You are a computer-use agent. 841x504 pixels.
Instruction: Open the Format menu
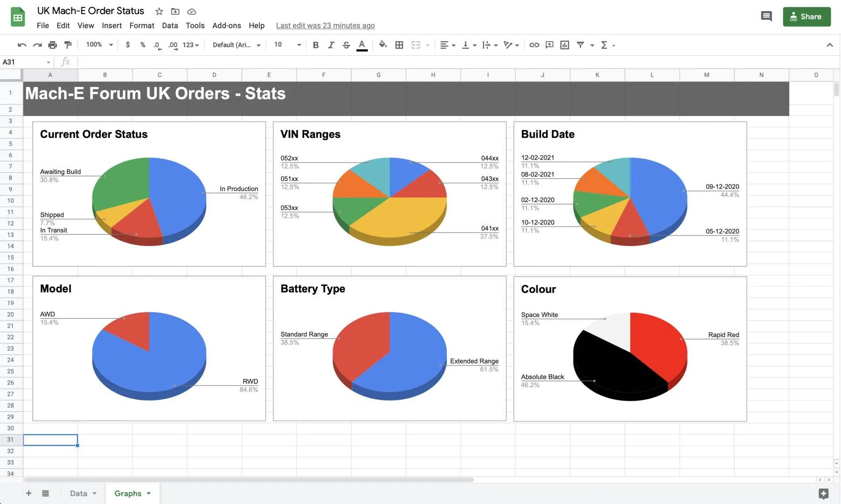142,25
